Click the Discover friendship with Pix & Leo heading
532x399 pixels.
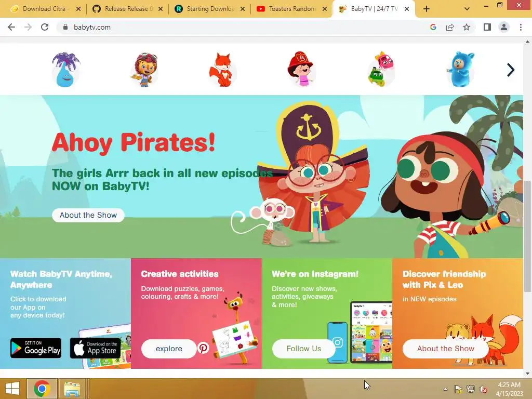pyautogui.click(x=445, y=279)
